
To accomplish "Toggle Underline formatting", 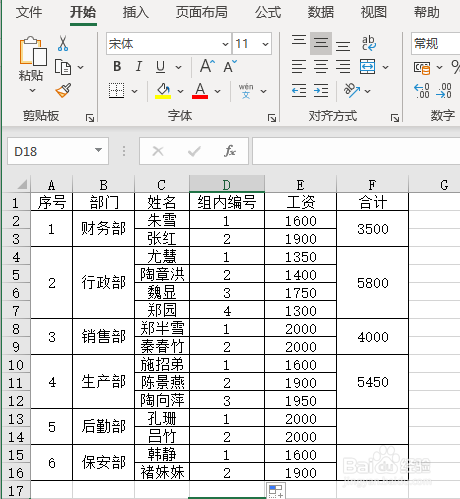I will [160, 67].
